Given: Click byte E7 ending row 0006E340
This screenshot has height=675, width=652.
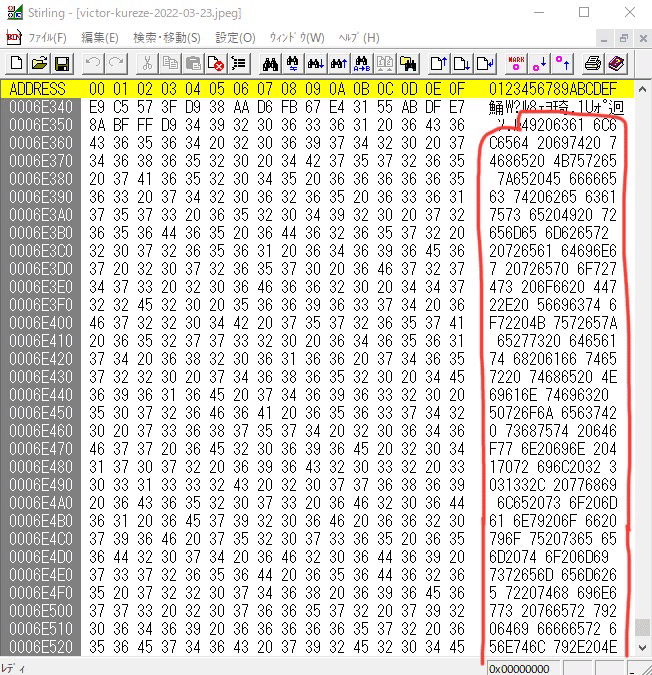Looking at the screenshot, I should click(457, 107).
